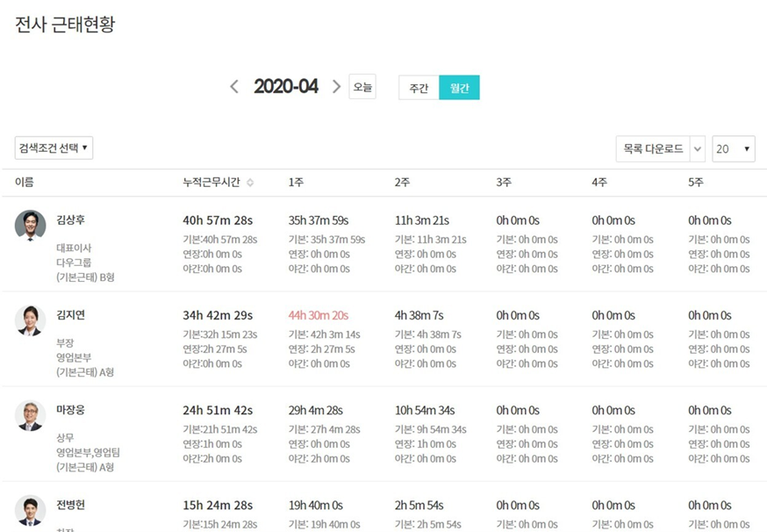The image size is (767, 532).
Task: Open page size 20 dropdown
Action: pos(734,148)
